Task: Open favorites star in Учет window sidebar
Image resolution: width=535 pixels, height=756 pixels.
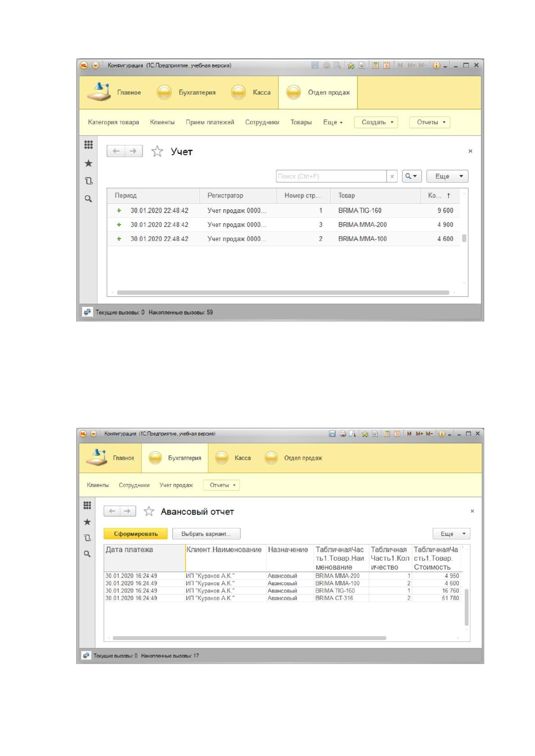Action: click(x=88, y=163)
